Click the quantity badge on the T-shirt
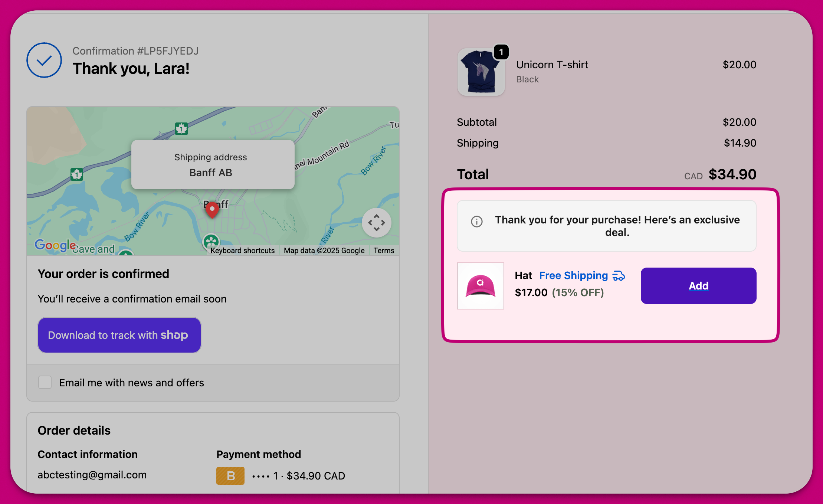Screen dimensions: 823x504 coord(501,52)
